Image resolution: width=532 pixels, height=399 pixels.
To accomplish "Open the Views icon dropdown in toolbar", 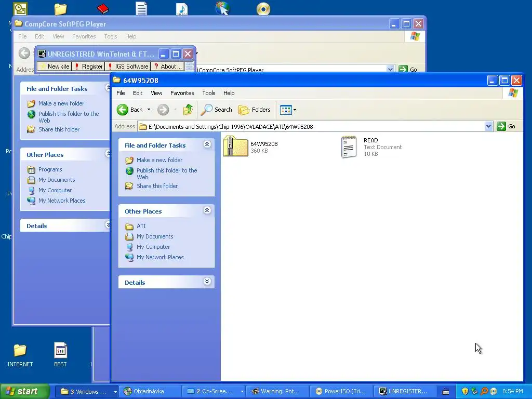I will click(x=288, y=110).
